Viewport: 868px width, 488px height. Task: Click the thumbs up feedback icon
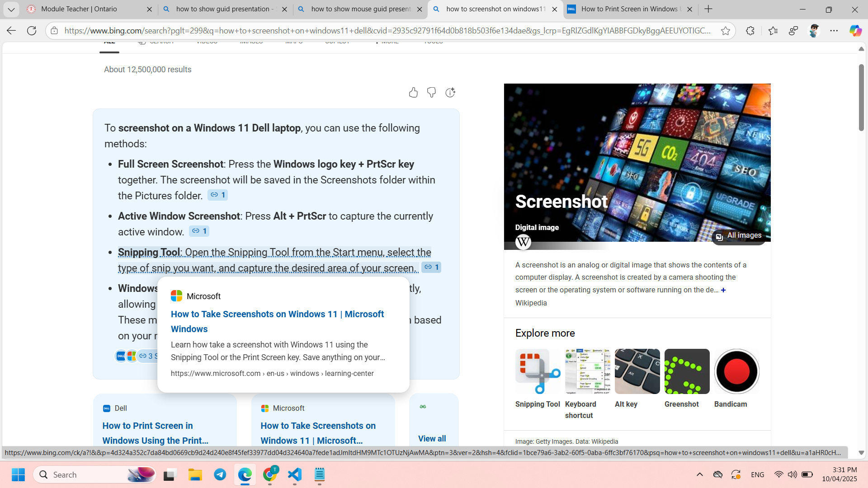coord(413,93)
